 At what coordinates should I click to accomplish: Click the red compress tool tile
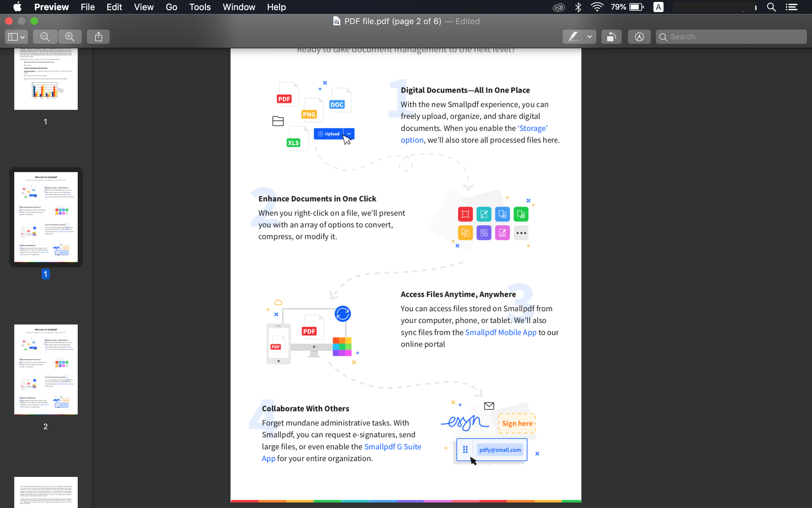coord(465,214)
